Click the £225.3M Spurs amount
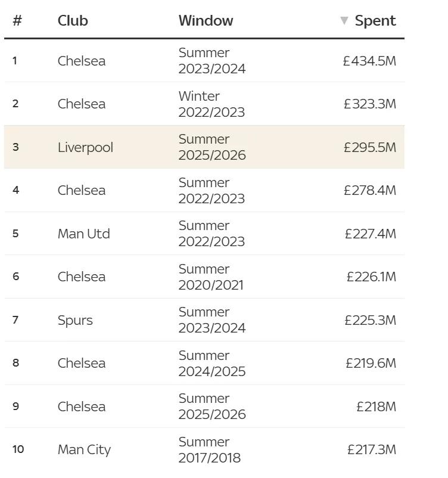The width and height of the screenshot is (448, 478). (371, 321)
